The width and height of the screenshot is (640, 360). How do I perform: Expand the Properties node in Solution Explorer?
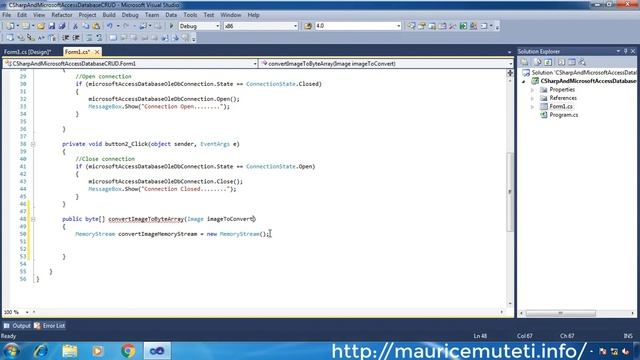[x=532, y=90]
